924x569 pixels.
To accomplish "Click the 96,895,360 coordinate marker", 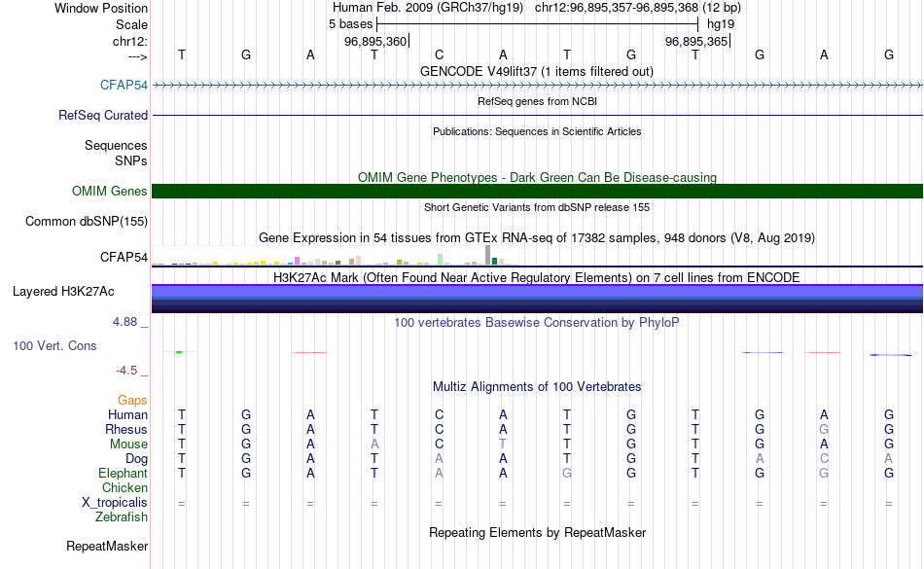I will click(375, 41).
